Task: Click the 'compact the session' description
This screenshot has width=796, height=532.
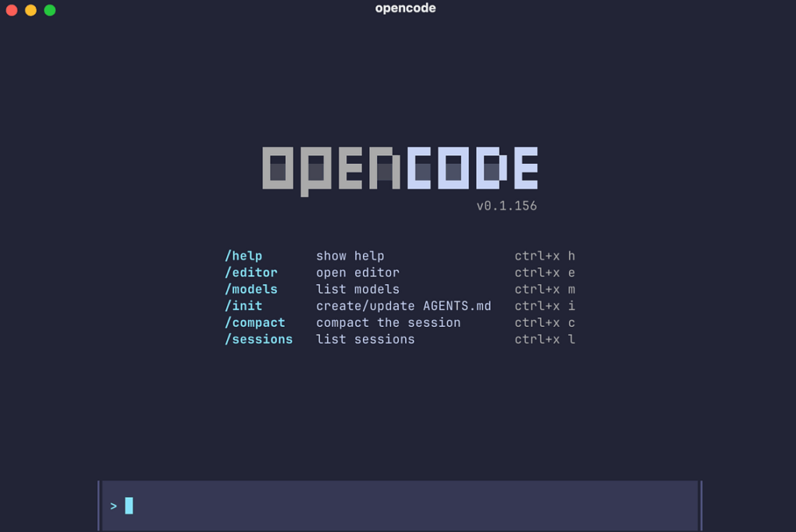Action: pos(389,322)
